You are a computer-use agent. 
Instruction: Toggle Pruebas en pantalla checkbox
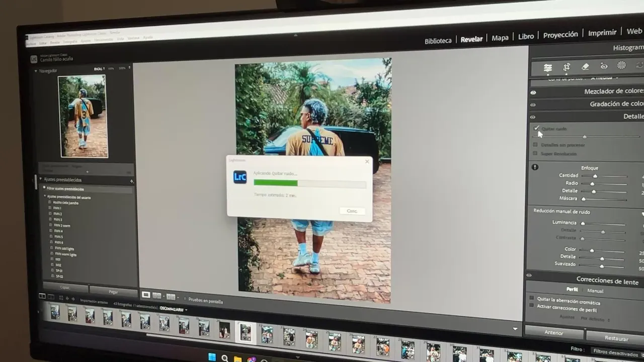(184, 299)
